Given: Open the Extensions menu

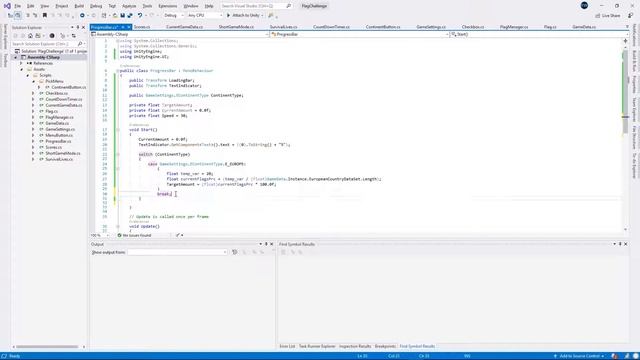Looking at the screenshot, I should click(168, 6).
